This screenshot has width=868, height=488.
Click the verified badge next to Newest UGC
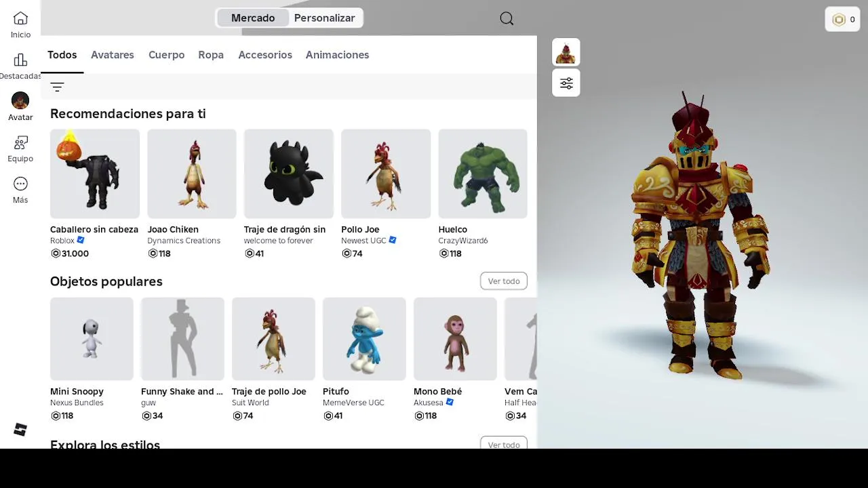click(x=393, y=241)
